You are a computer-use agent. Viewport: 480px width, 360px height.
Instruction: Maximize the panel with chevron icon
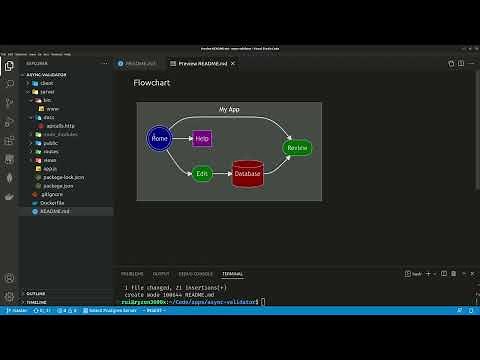(464, 274)
